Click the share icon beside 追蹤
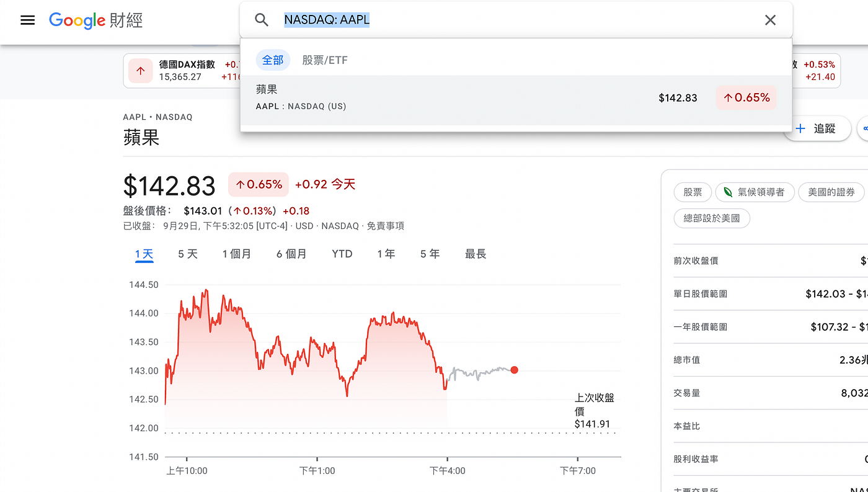The image size is (868, 492). point(864,128)
